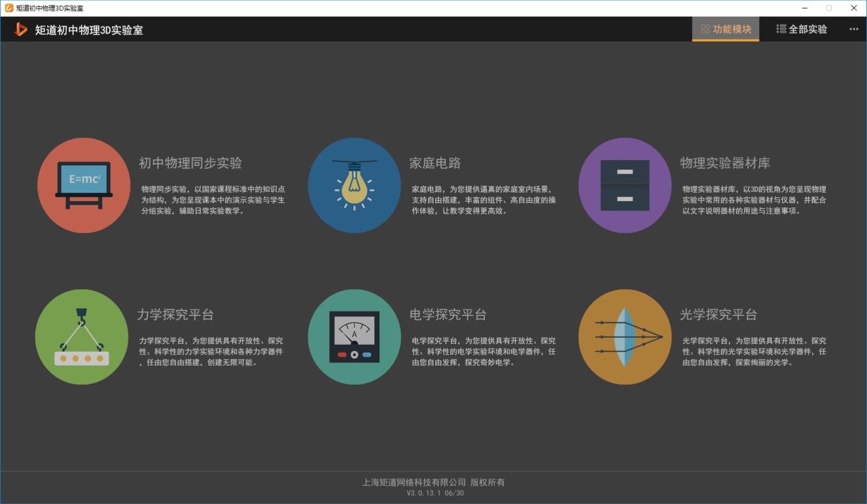Viewport: 867px width, 504px height.
Task: Switch to the 功能模块 tab
Action: (x=726, y=29)
